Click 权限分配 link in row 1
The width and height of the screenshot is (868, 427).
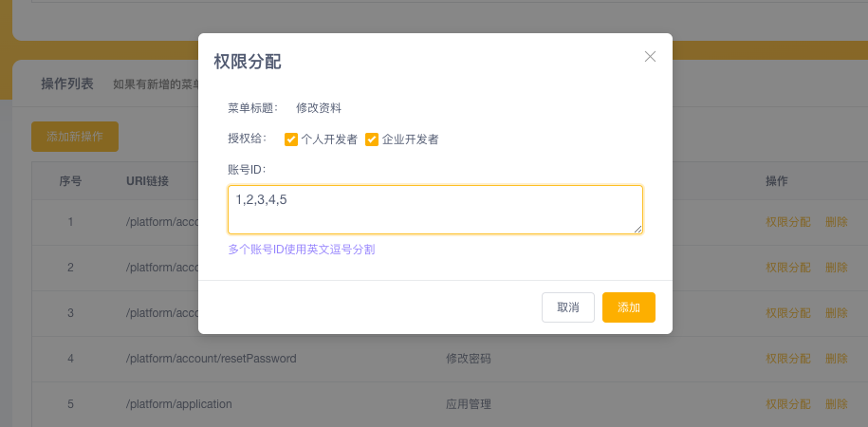(787, 222)
